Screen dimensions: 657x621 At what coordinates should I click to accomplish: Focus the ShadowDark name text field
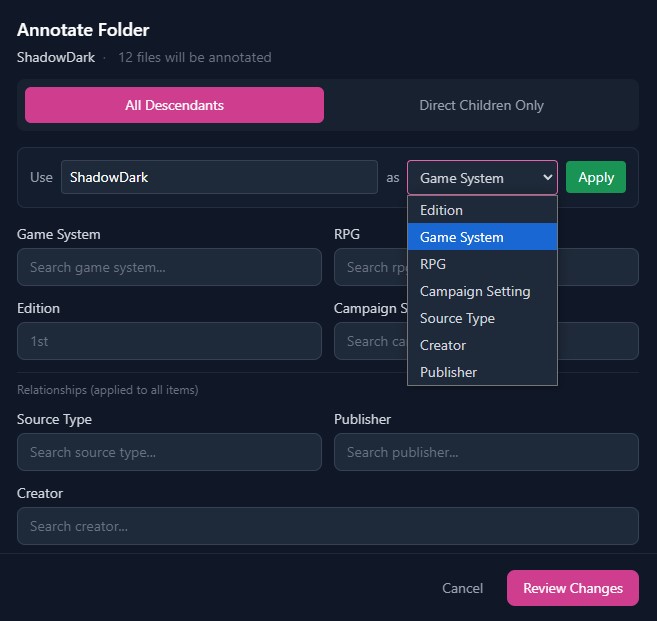pyautogui.click(x=219, y=178)
